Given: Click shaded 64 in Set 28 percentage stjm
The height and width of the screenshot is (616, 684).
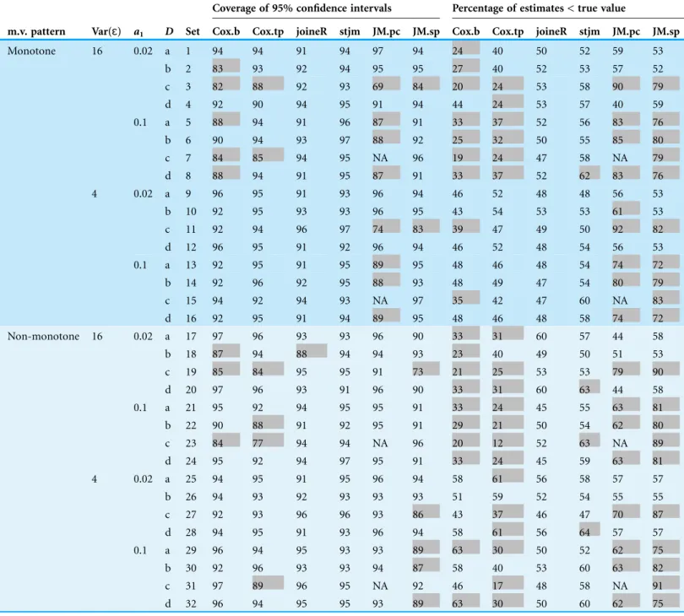Looking at the screenshot, I should tap(589, 530).
